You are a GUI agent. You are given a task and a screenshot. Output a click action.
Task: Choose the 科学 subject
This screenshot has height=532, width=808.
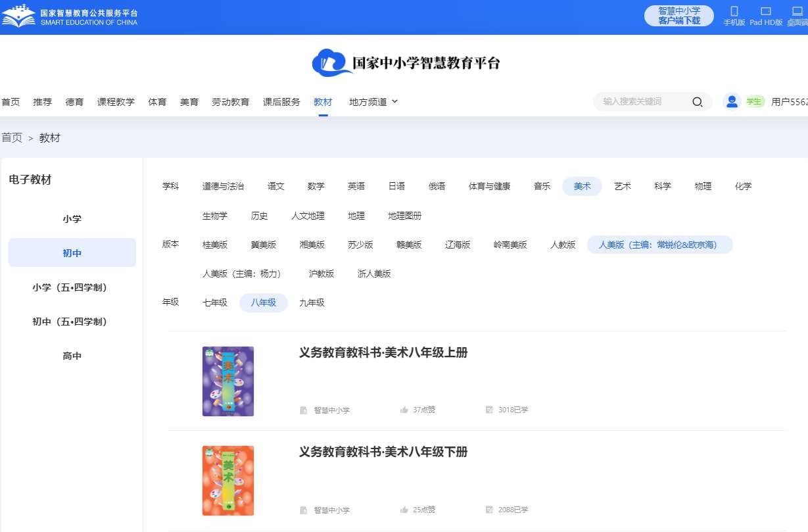(663, 187)
